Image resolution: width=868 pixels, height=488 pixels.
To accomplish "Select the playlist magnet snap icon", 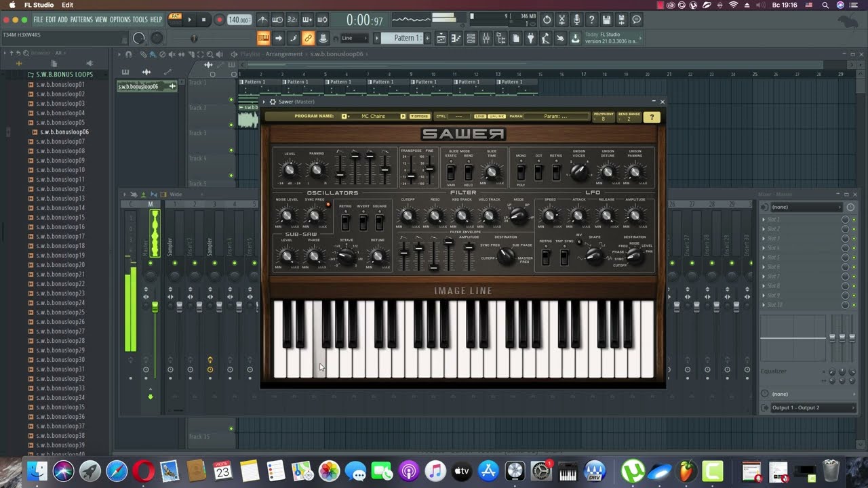I will point(129,54).
